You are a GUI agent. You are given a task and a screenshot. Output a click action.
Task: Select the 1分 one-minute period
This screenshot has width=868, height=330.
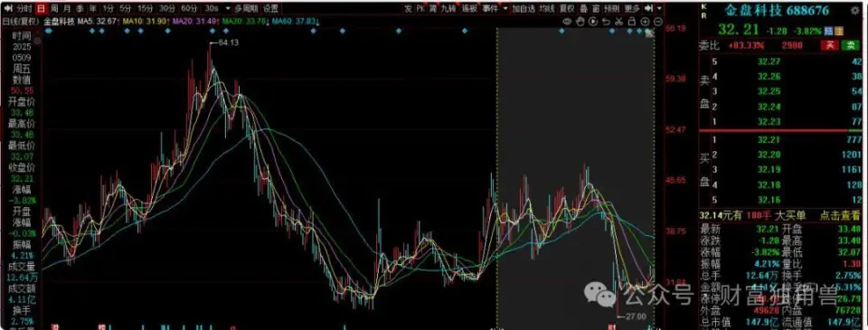108,8
